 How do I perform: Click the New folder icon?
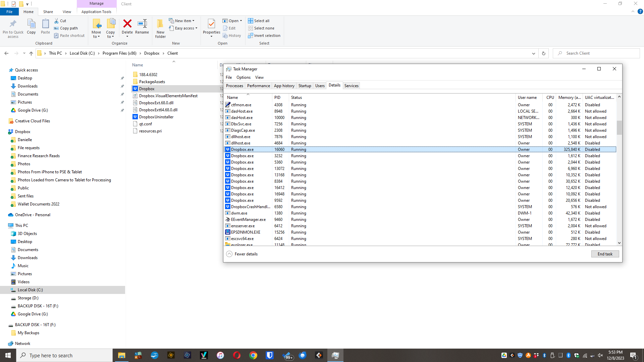point(160,24)
